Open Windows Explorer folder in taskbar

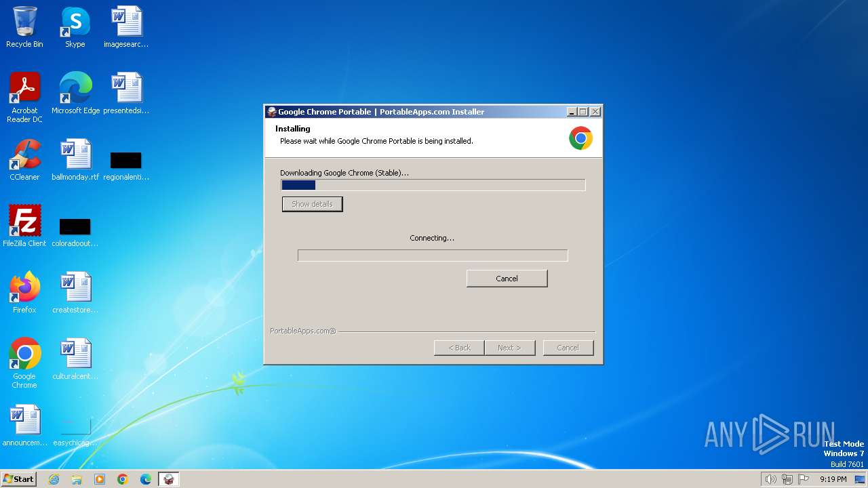[77, 479]
